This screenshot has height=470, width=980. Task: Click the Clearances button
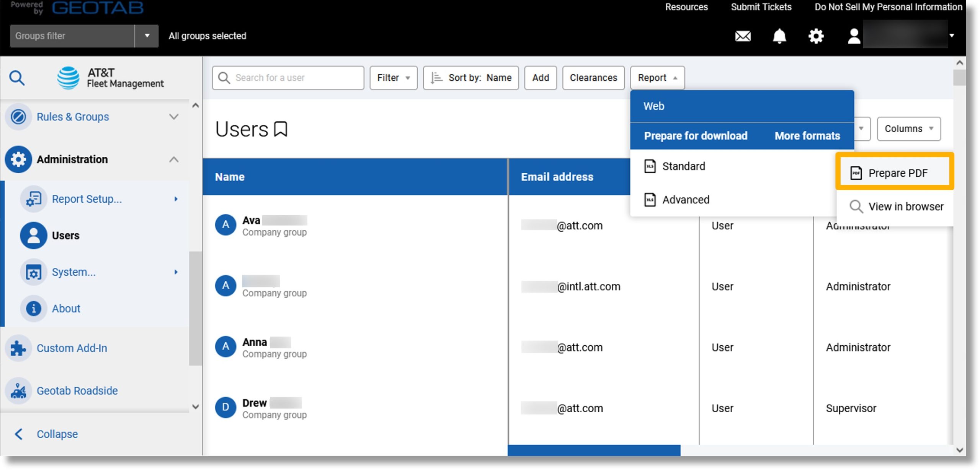(593, 78)
